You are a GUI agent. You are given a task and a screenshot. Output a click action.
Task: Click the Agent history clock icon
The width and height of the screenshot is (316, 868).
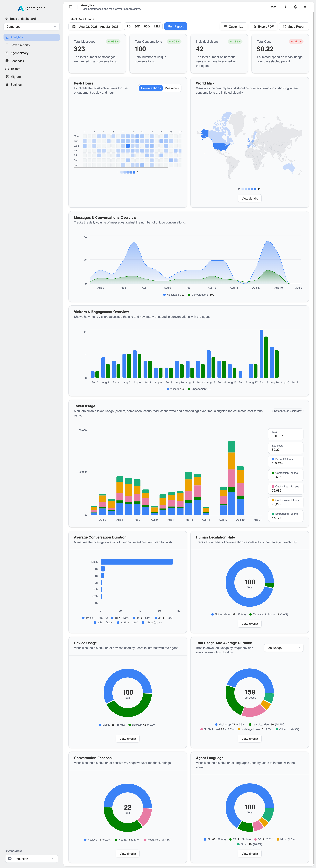tap(7, 53)
